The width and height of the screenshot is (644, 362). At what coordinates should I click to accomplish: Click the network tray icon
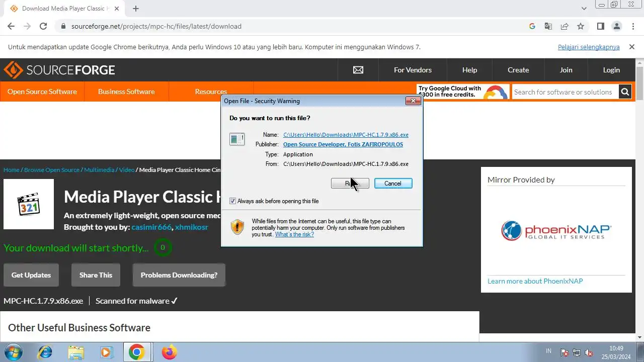point(577,352)
